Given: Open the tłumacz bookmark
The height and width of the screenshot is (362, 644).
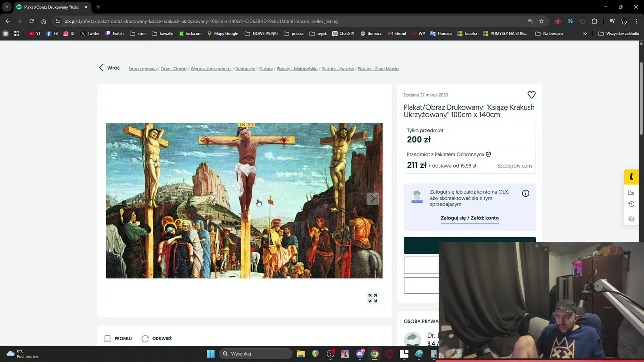Looking at the screenshot, I should tap(371, 34).
